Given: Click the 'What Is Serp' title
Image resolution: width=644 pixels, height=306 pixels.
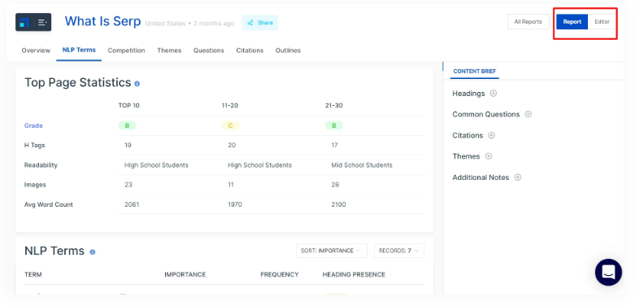Looking at the screenshot, I should pyautogui.click(x=102, y=21).
